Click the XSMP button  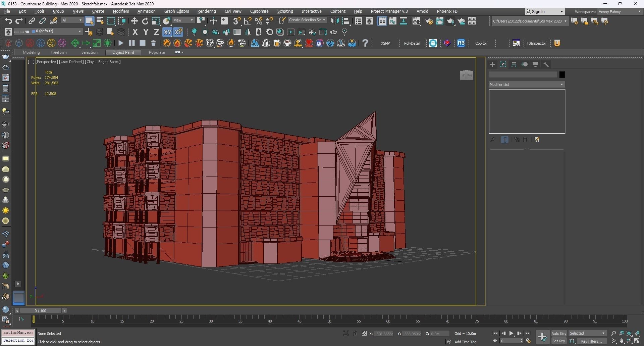point(385,43)
